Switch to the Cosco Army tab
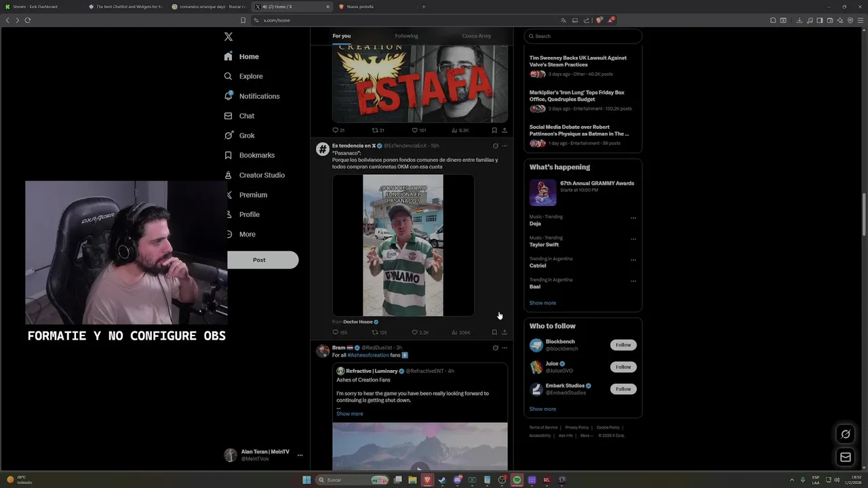Screen dimensions: 868x488 477,36
